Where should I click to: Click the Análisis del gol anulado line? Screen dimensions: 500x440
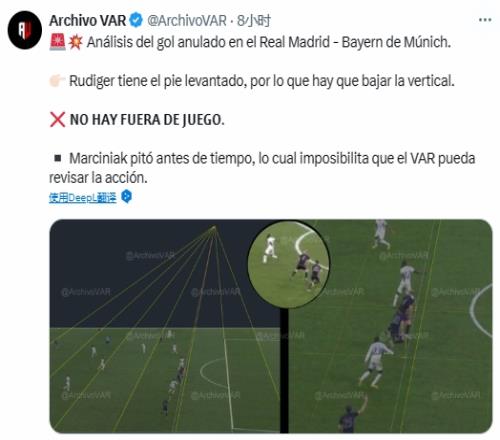(x=269, y=43)
